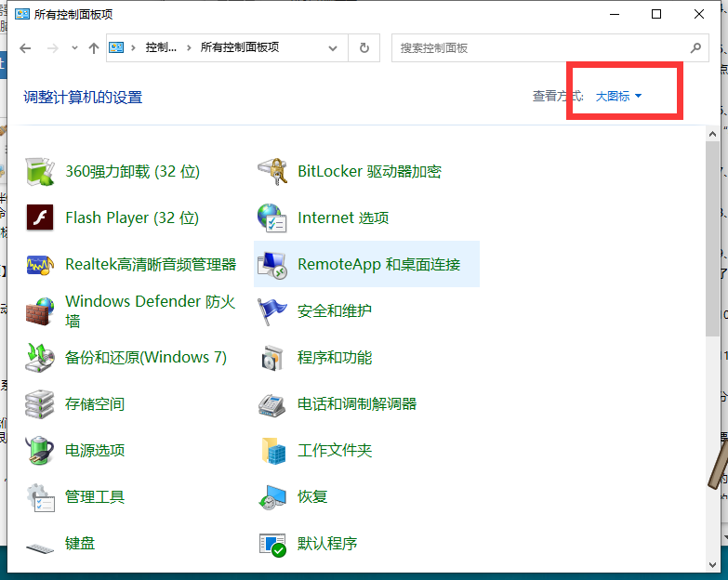Click the scrollbar down arrow
The width and height of the screenshot is (728, 580).
pos(712,565)
